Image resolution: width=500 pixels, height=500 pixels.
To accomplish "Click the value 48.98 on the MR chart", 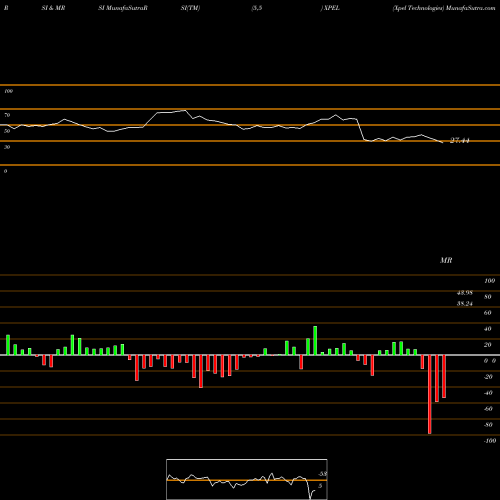I will click(465, 293).
